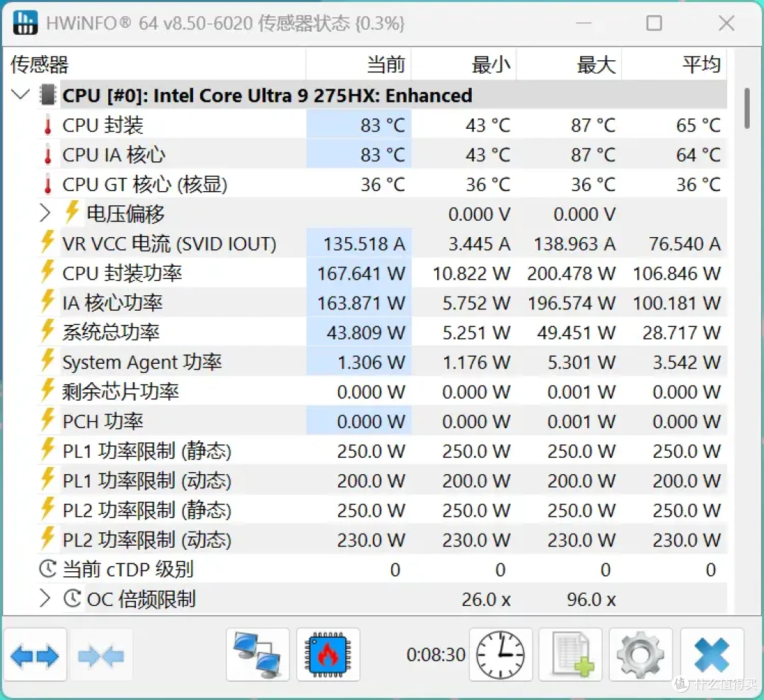This screenshot has height=700, width=764.
Task: Click the clock reset timer button
Action: click(x=500, y=655)
